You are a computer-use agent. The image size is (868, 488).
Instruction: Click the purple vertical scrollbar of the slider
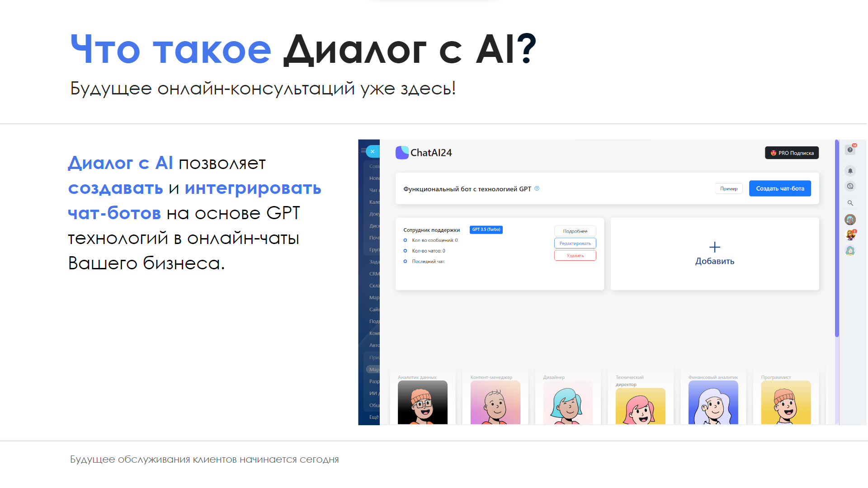837,239
